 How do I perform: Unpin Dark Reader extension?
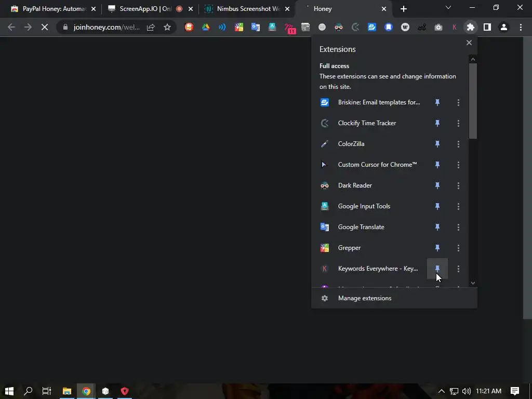click(437, 185)
